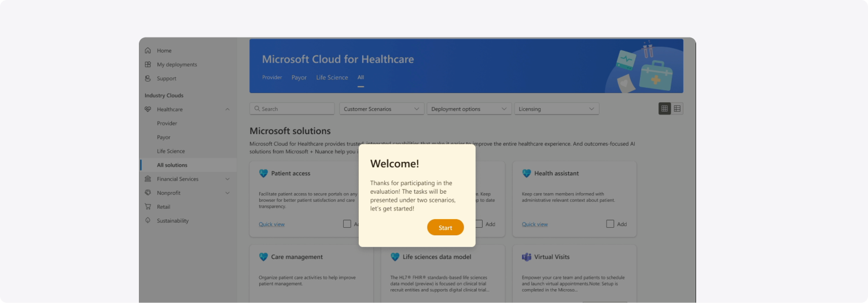Viewport: 868px width, 303px height.
Task: Click the Virtual Visits Teams icon
Action: click(x=527, y=257)
